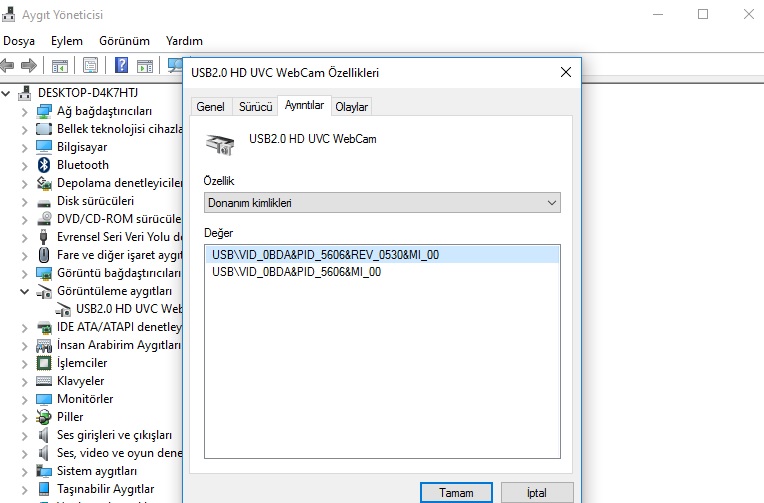Switch to the Sürücü tab
The width and height of the screenshot is (764, 503).
tap(255, 107)
